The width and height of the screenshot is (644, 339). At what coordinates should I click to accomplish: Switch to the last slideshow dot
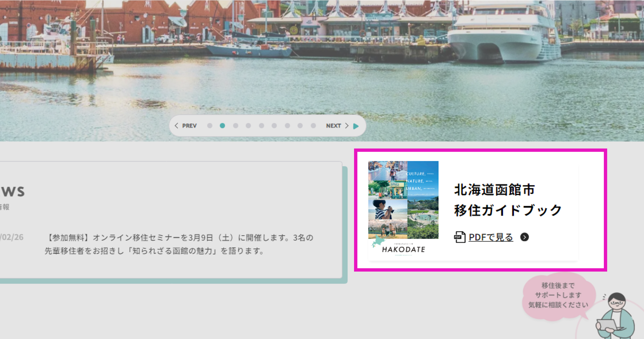click(313, 126)
